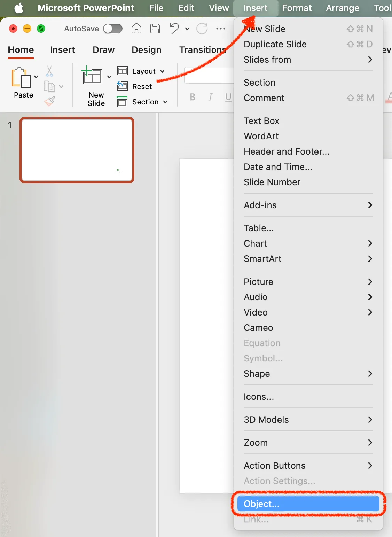Open the File menu in the menu bar

(156, 8)
